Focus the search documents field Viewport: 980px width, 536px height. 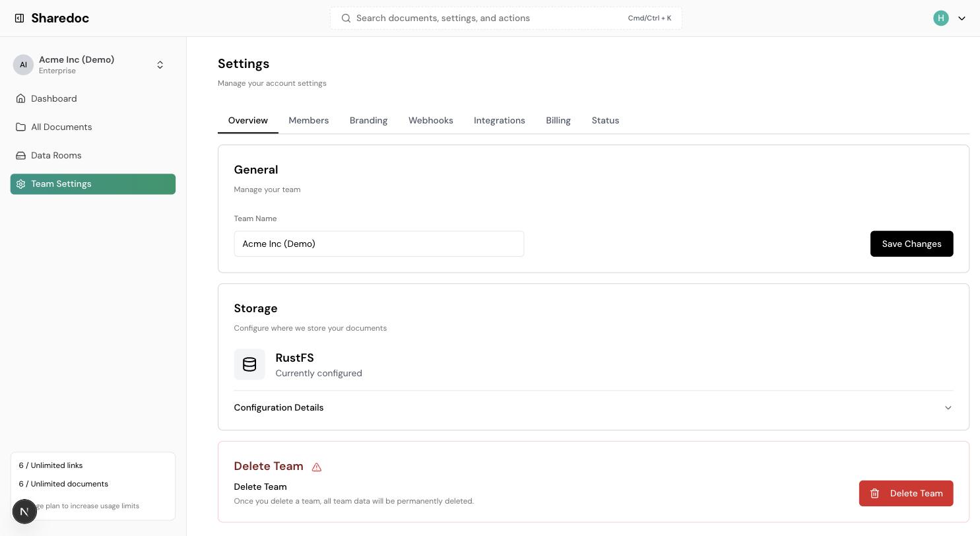pos(506,18)
